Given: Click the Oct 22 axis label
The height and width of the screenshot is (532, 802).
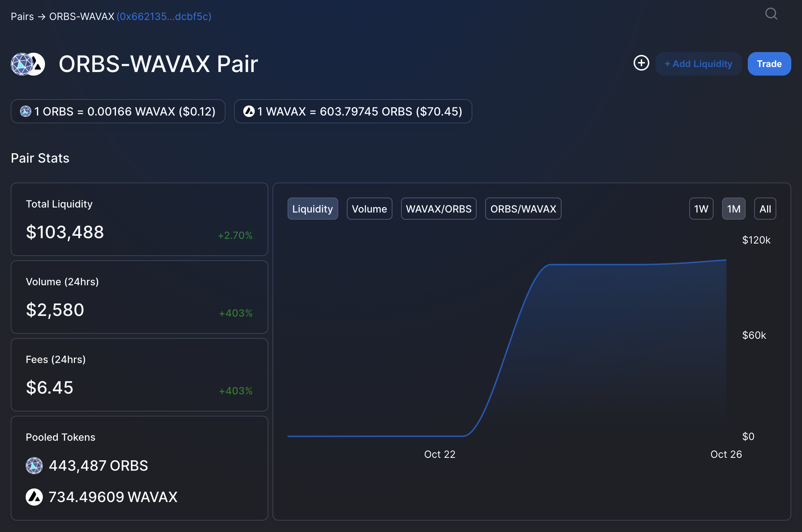Looking at the screenshot, I should pos(440,454).
